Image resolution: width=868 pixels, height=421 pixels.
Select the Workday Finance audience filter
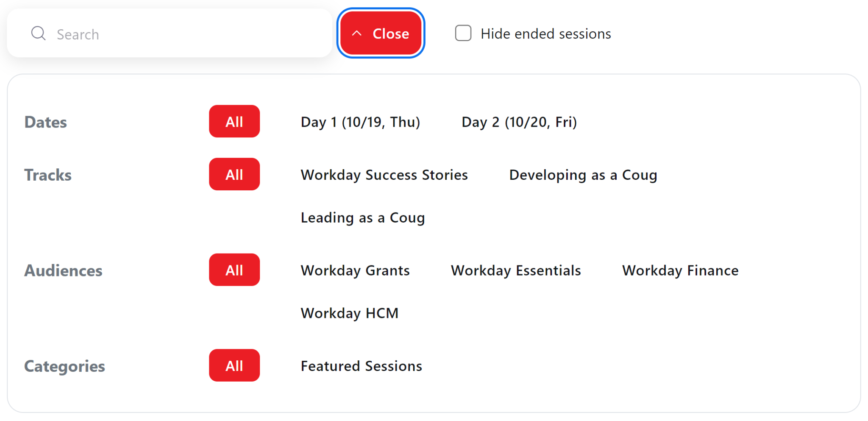[x=680, y=270]
